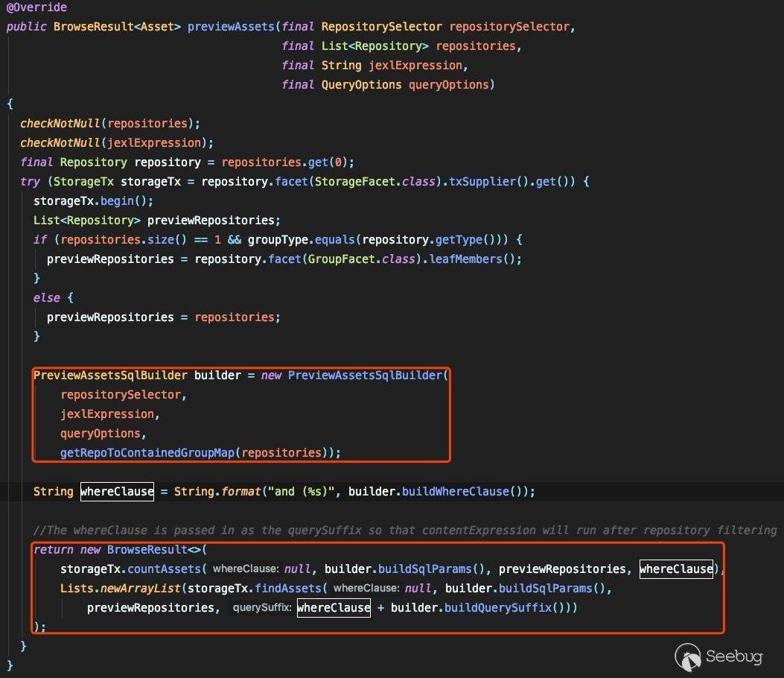Click the String type before jexlExpression parameter
This screenshot has width=784, height=678.
[x=342, y=66]
